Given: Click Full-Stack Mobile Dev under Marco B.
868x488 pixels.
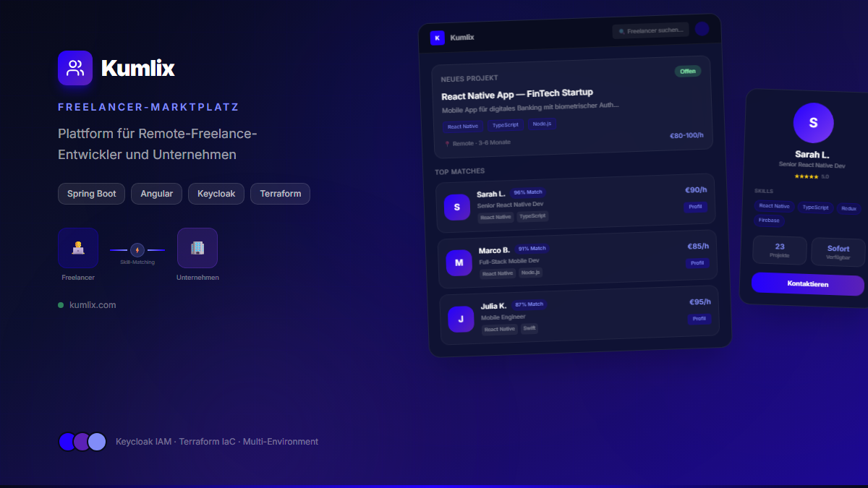Looking at the screenshot, I should click(x=509, y=261).
